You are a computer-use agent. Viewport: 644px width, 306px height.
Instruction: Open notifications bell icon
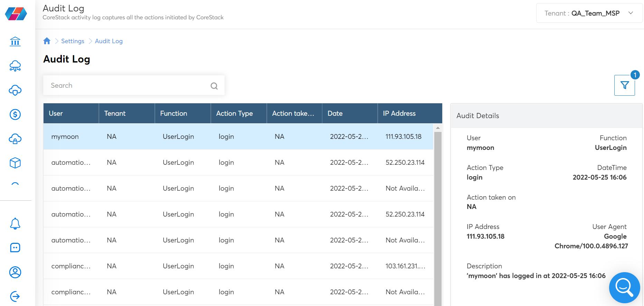coord(15,223)
